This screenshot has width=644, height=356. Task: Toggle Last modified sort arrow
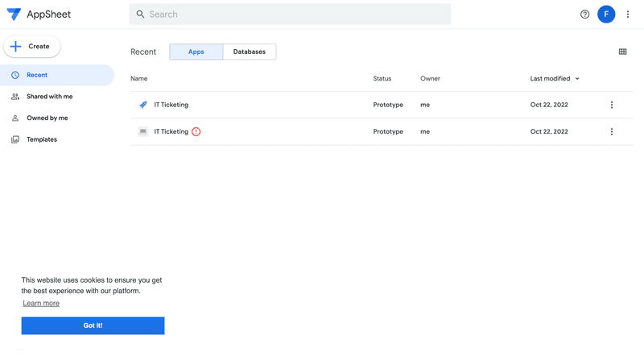(x=577, y=78)
